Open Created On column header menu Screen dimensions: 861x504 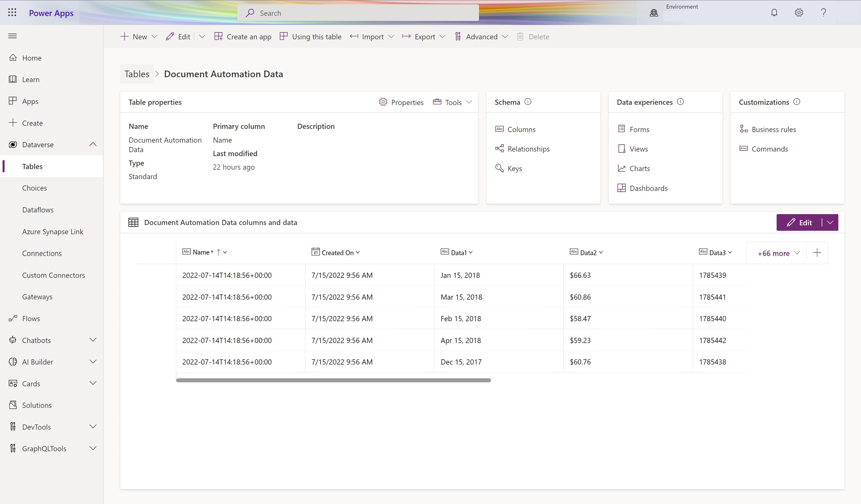pyautogui.click(x=358, y=252)
